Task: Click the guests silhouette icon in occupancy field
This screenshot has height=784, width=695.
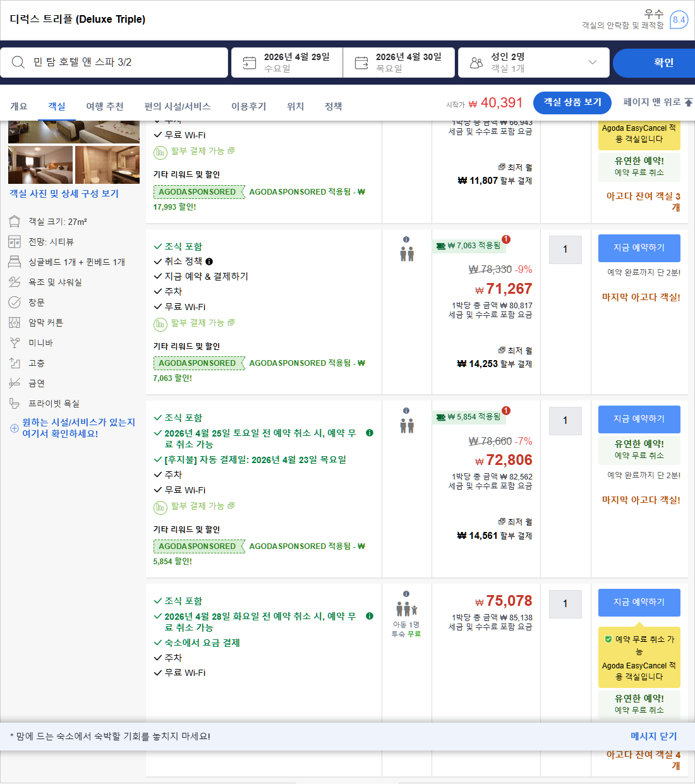Action: pos(477,62)
